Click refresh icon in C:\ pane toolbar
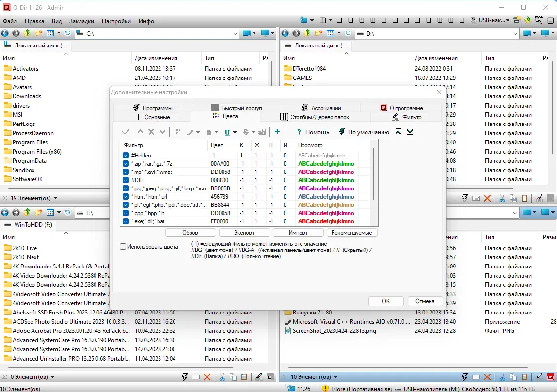 68,33
